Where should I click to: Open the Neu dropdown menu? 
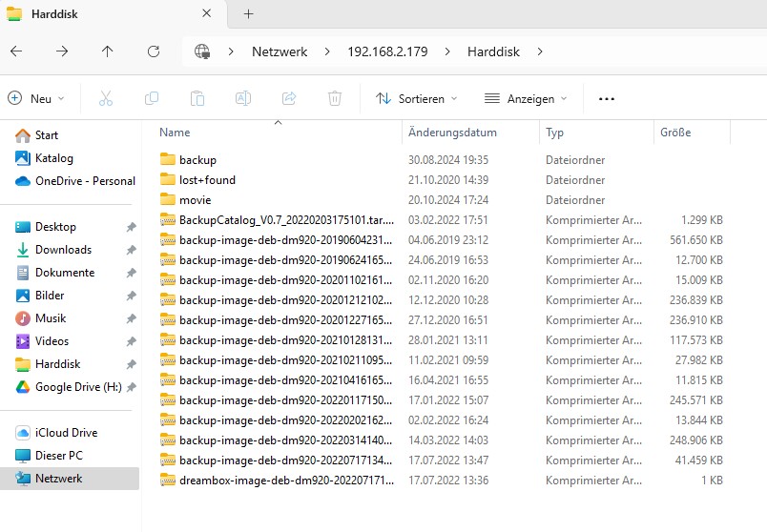click(x=36, y=98)
